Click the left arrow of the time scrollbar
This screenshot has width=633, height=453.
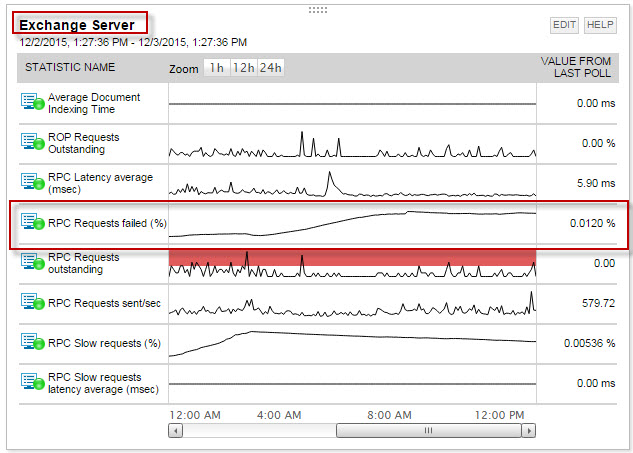pos(175,431)
